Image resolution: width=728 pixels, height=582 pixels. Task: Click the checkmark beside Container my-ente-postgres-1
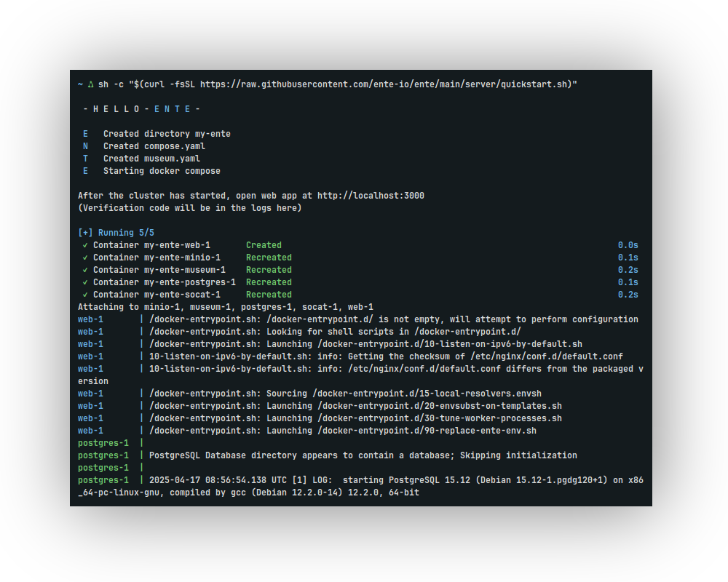pyautogui.click(x=85, y=282)
